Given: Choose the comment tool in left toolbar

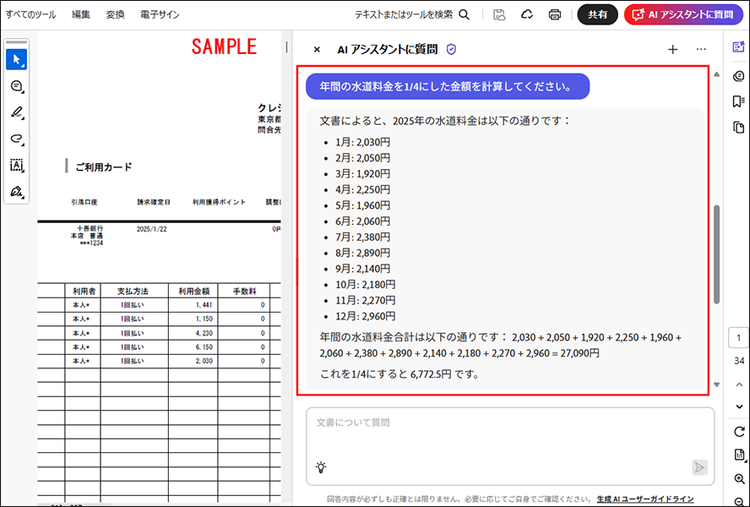Looking at the screenshot, I should 16,86.
